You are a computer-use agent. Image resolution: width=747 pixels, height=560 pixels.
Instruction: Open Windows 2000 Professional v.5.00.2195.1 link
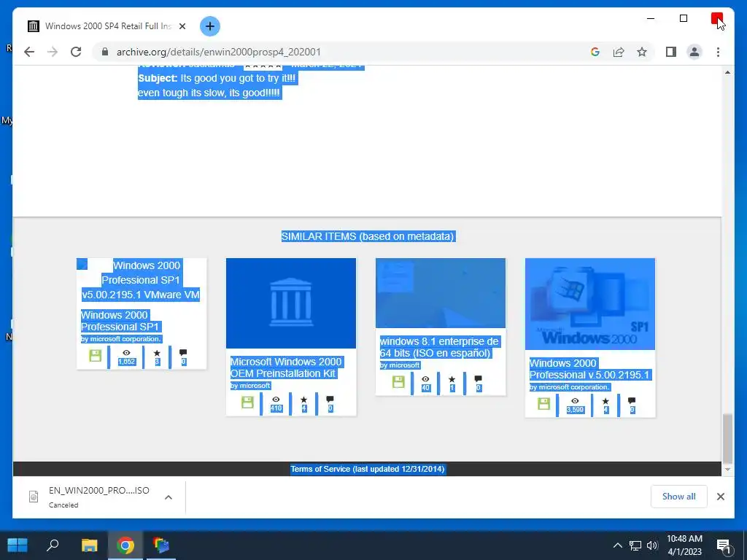coord(589,369)
